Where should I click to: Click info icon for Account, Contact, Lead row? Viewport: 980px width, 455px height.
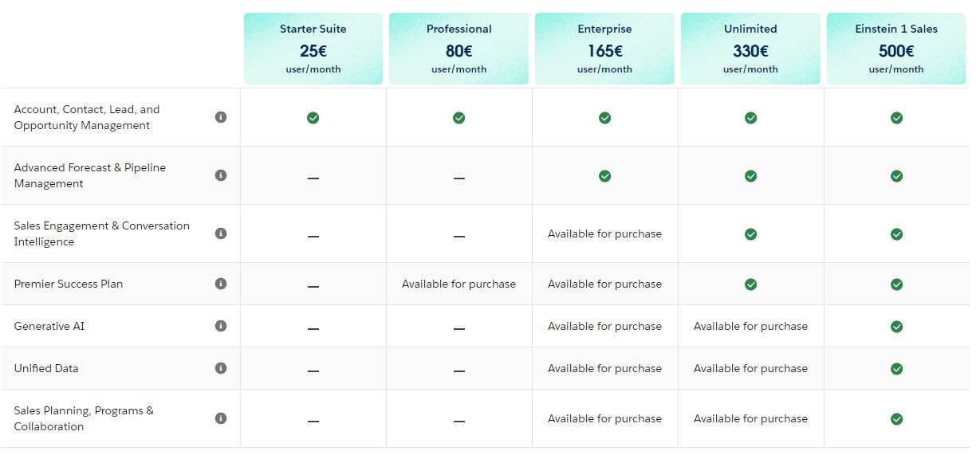(x=221, y=117)
